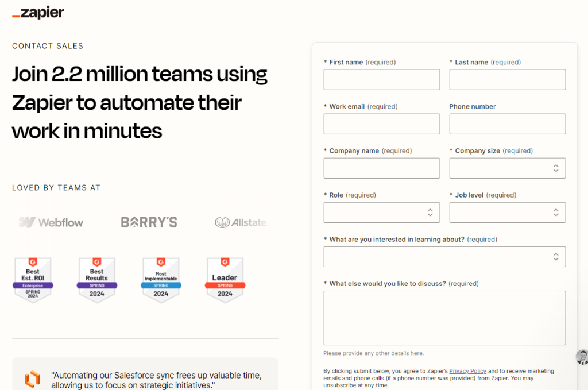
Task: Open Zapier's Privacy Policy link
Action: point(467,371)
